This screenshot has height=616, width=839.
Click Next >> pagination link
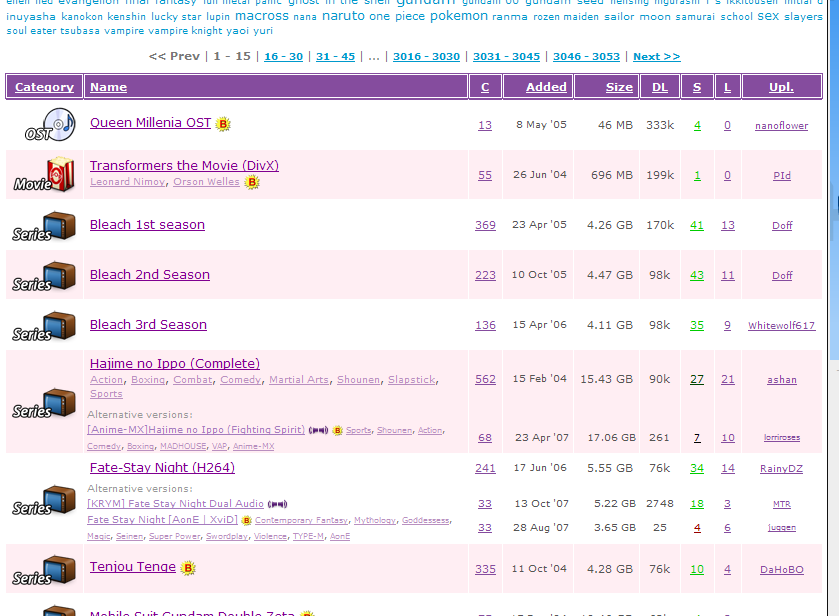657,56
